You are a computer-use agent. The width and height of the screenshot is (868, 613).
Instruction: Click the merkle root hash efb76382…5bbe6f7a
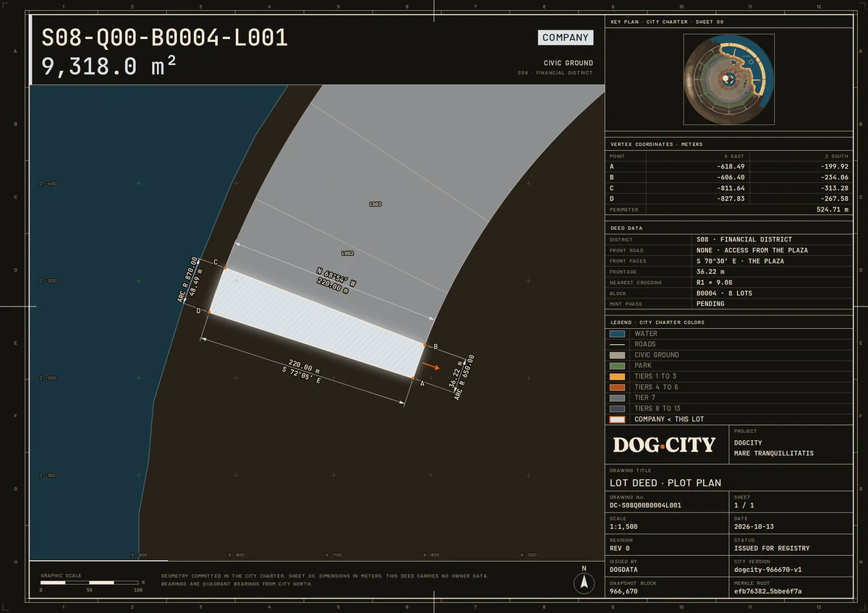pyautogui.click(x=767, y=591)
